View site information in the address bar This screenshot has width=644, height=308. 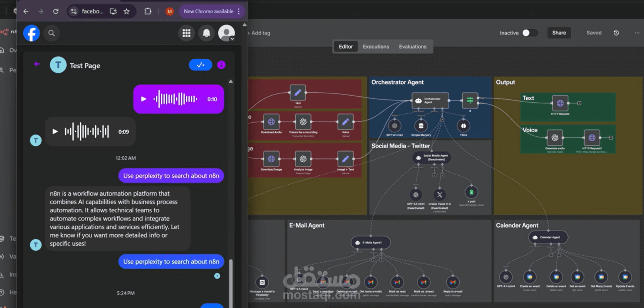pyautogui.click(x=74, y=11)
